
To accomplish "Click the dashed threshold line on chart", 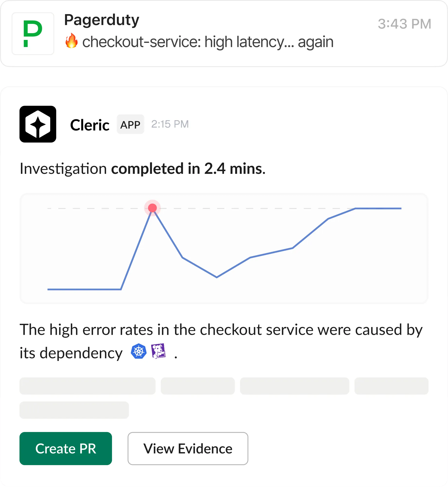I will (x=243, y=208).
